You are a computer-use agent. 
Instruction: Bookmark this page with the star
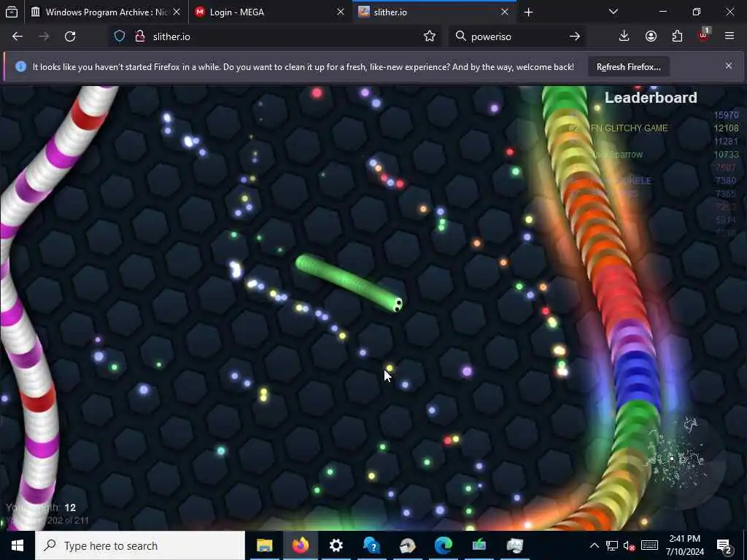(x=430, y=36)
